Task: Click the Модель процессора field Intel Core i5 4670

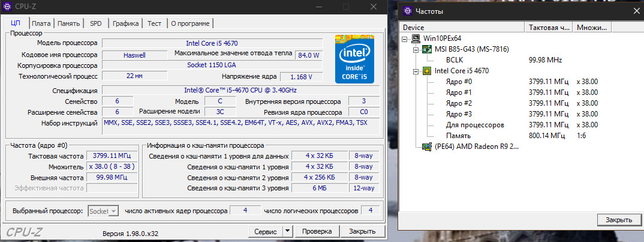Action: tap(212, 43)
